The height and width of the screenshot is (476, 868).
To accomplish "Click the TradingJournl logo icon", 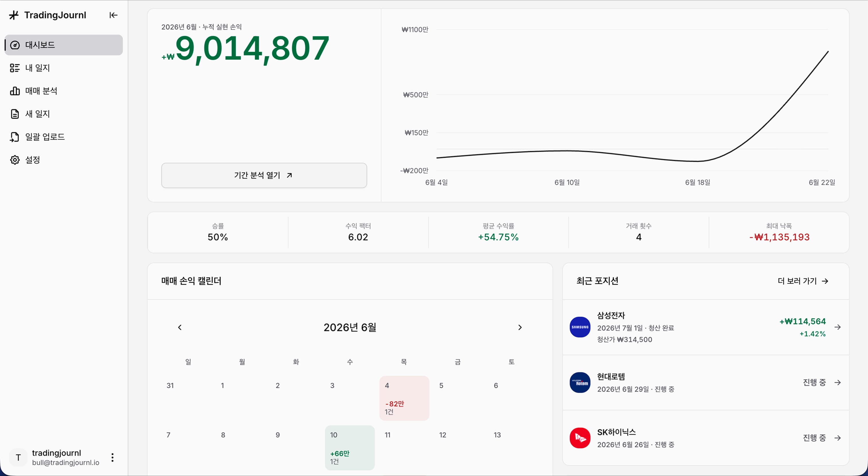I will pos(14,15).
